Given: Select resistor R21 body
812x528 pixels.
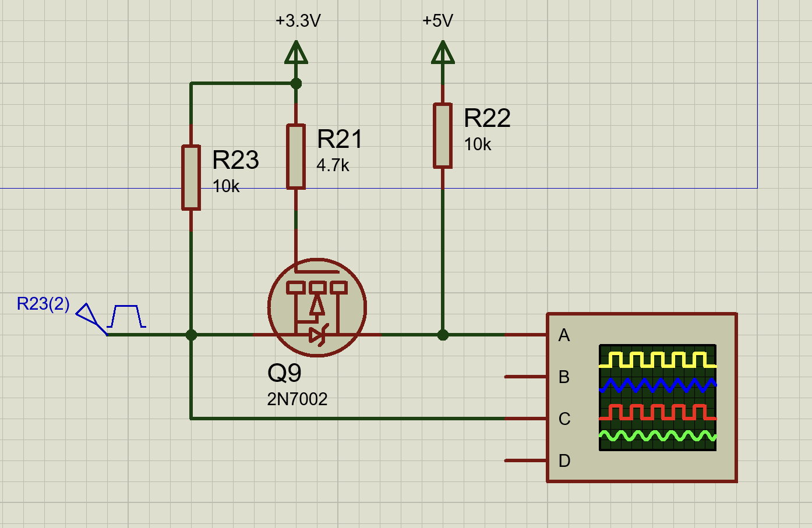Looking at the screenshot, I should pos(296,157).
